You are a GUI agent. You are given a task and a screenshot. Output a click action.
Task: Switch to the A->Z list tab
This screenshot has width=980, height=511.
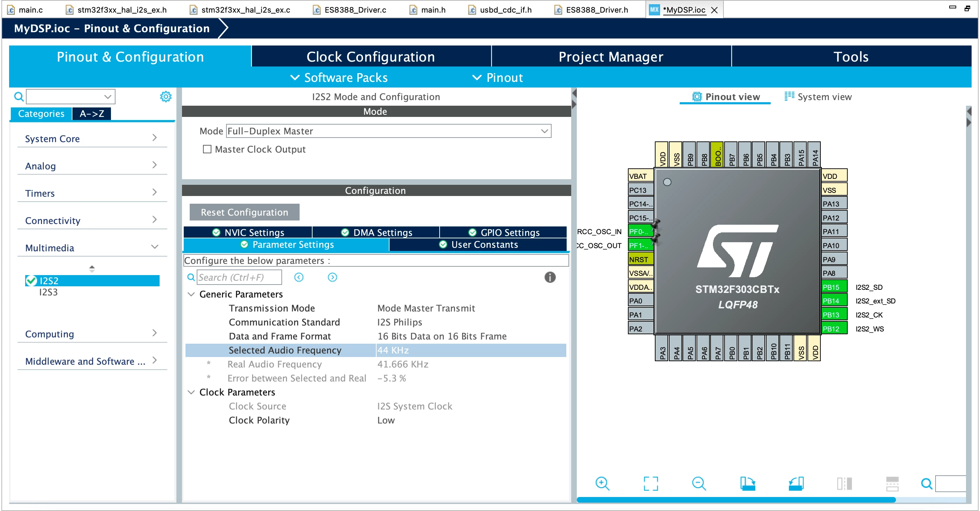[x=92, y=114]
